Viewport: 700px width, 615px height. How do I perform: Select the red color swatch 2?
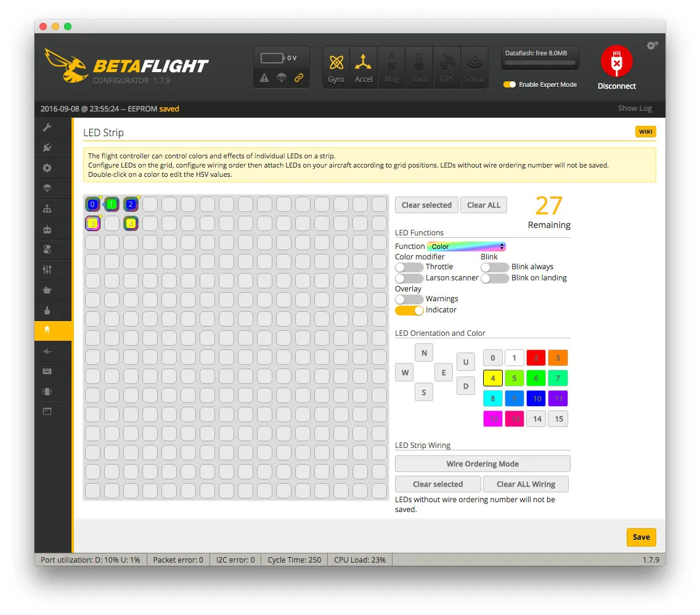click(x=536, y=358)
